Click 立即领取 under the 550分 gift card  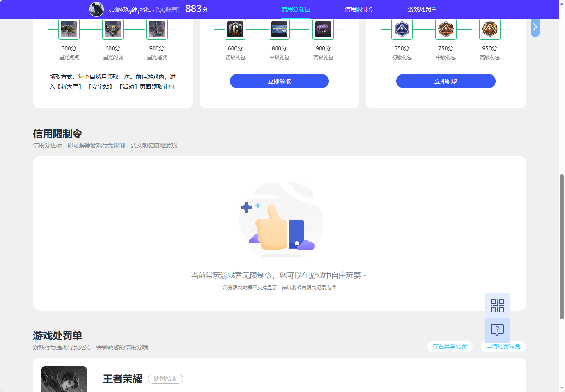tap(446, 81)
